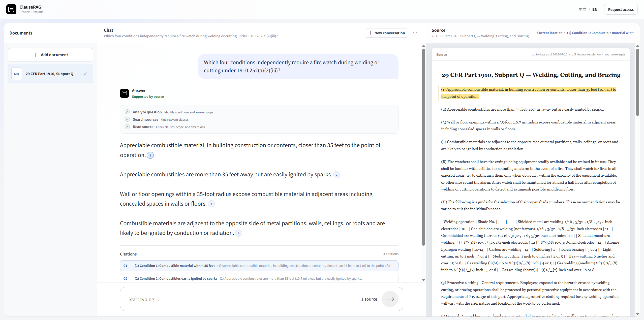Click the Search sources check icon
This screenshot has height=320, width=644.
coord(127,119)
